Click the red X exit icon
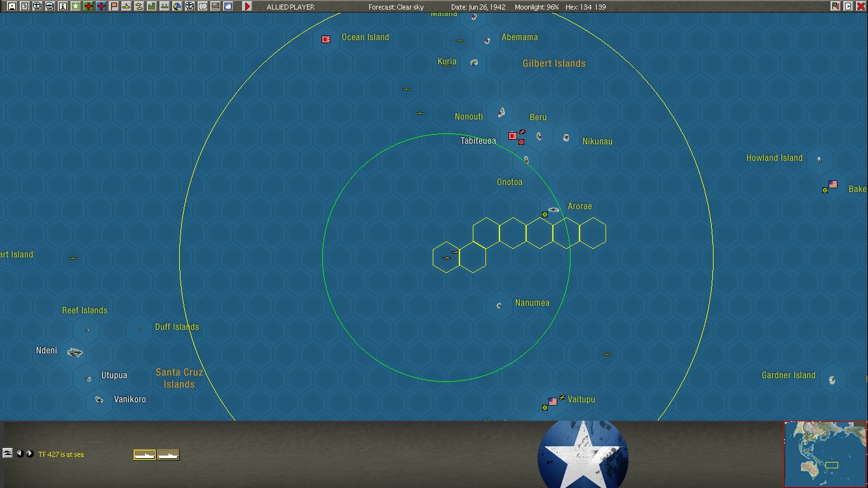Image resolution: width=868 pixels, height=488 pixels. 860,6
